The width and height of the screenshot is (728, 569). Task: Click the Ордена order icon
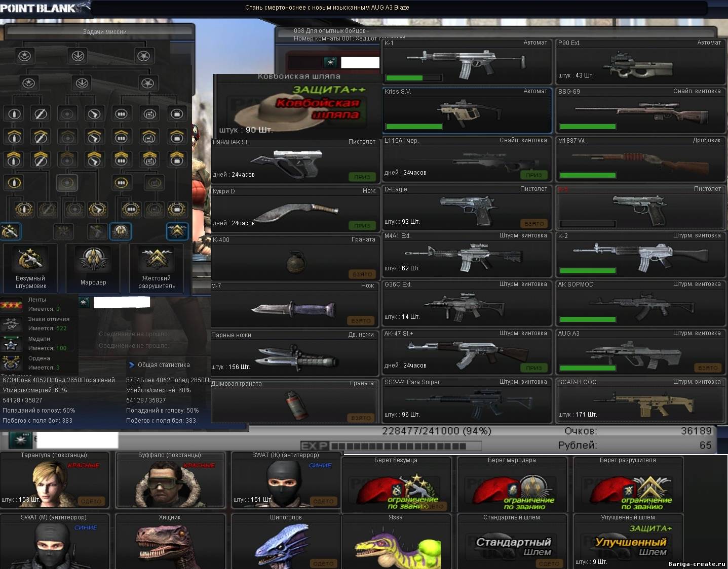(x=11, y=363)
